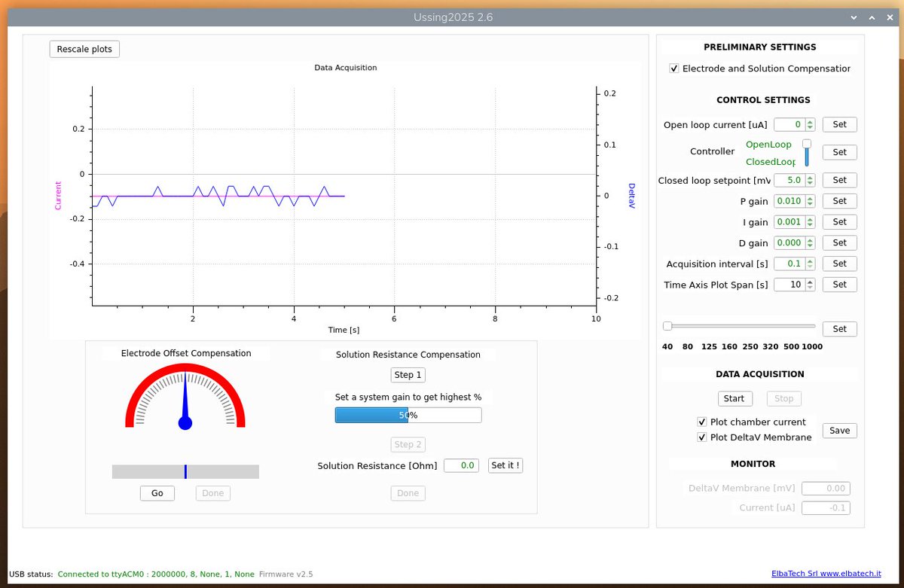Screen dimensions: 904x588
Task: Click Step 1 of Solution Resistance Compensation
Action: [x=408, y=375]
